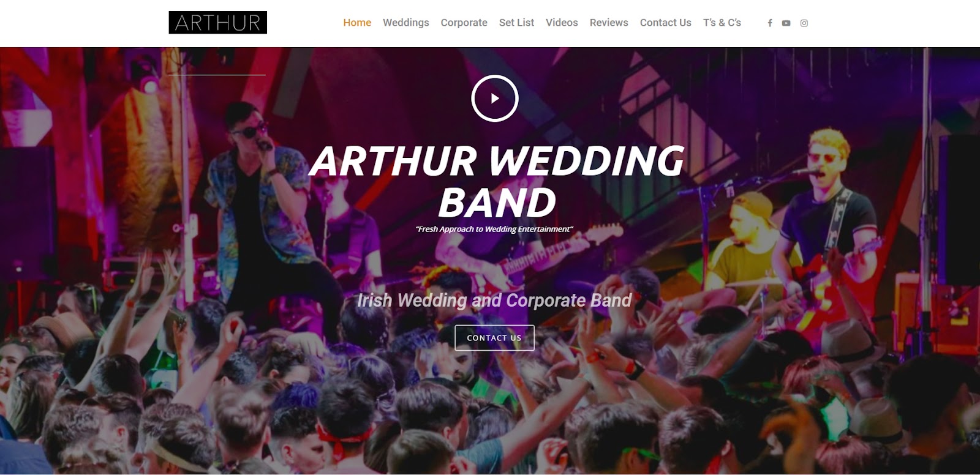Select the "Fresh Approach to Wedding Entertainment" tagline
The image size is (980, 475).
(x=494, y=229)
